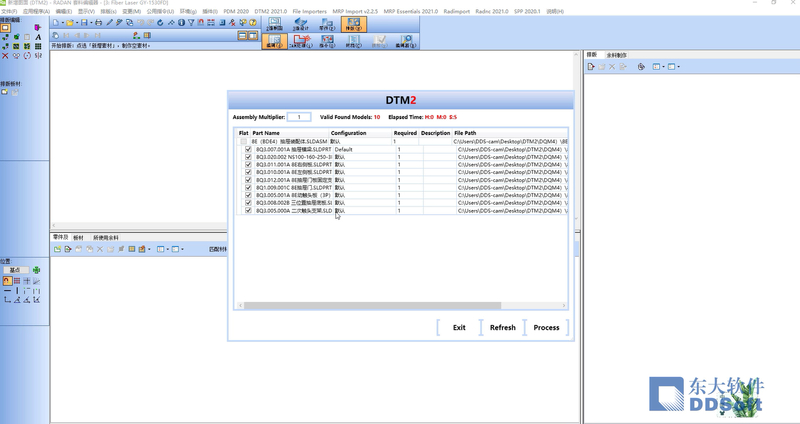Switch to the 板材 tab in lower panel
This screenshot has height=424, width=800.
click(x=79, y=238)
